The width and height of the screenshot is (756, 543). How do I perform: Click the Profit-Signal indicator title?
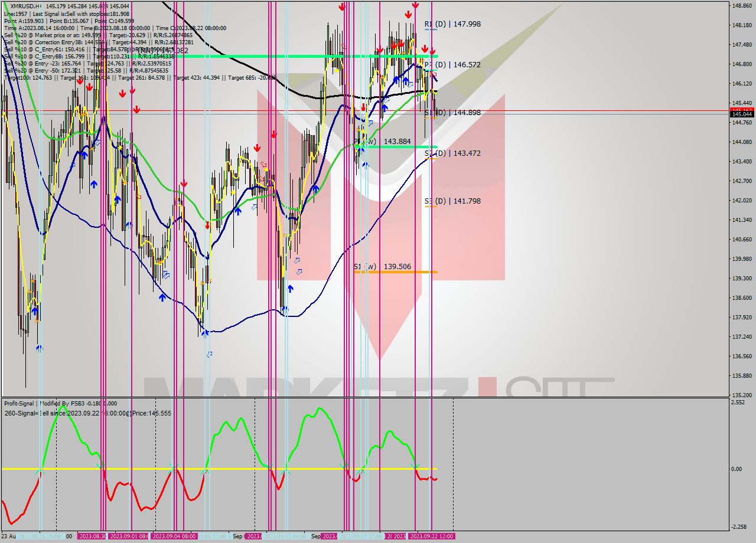61,404
